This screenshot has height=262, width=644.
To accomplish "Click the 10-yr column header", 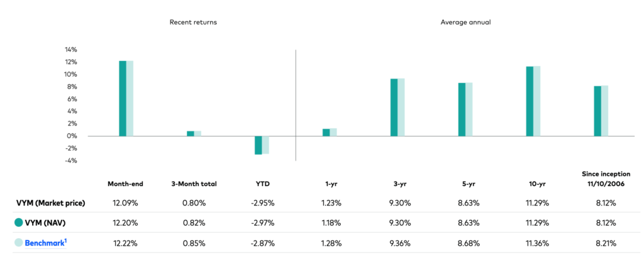I will click(x=533, y=184).
